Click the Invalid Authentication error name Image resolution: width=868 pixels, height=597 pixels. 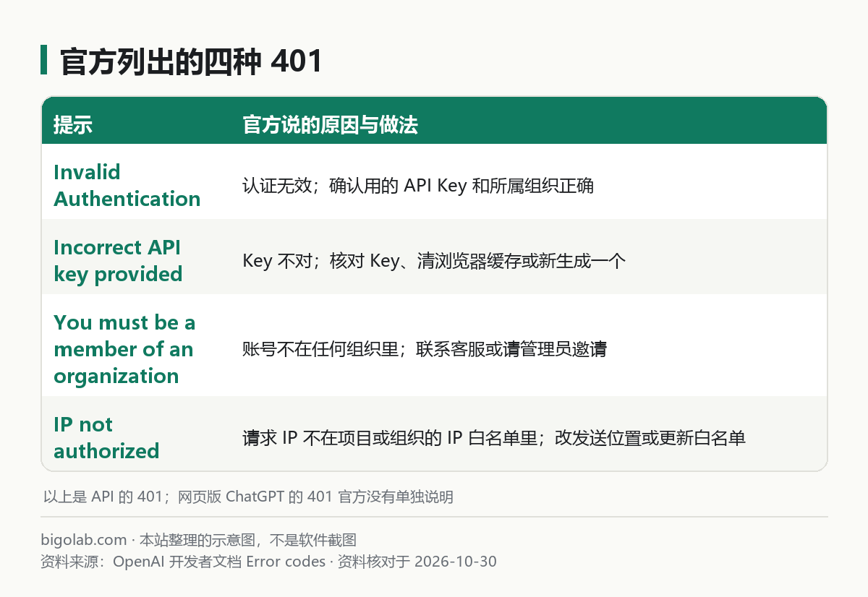coord(127,186)
